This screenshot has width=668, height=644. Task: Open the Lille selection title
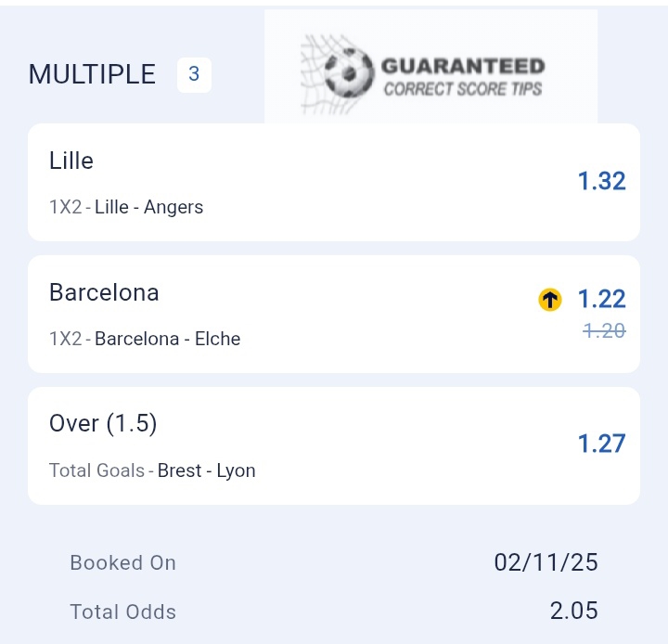point(71,161)
